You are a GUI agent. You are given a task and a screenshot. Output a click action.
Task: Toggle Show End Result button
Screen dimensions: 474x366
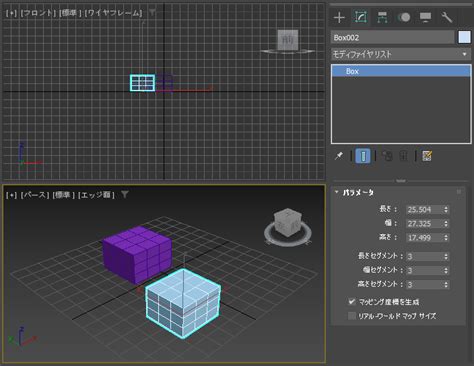363,156
